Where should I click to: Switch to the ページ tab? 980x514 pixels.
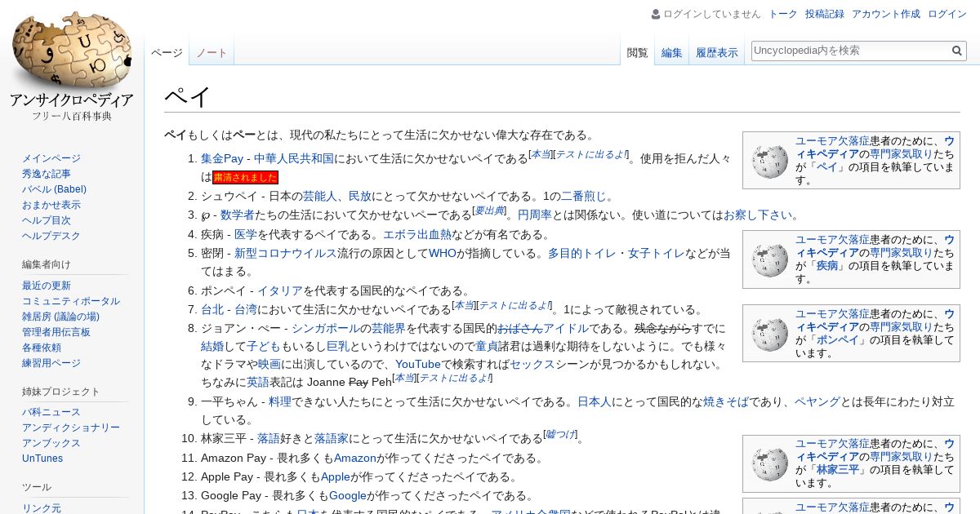(167, 53)
